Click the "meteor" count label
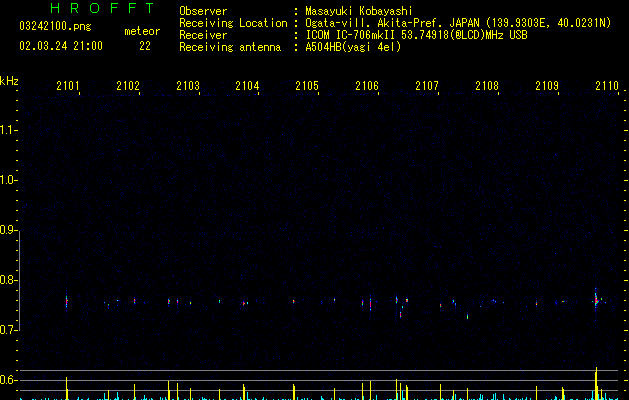The height and width of the screenshot is (400, 629). click(142, 31)
